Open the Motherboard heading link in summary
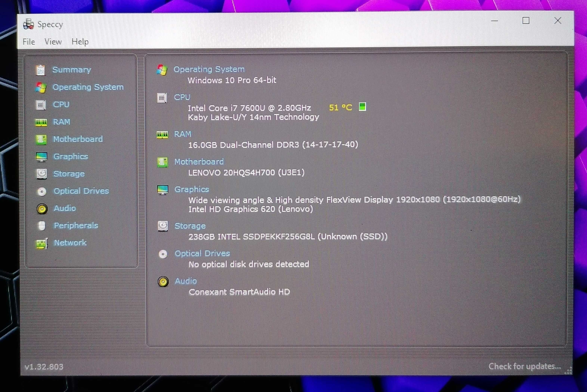The image size is (587, 392). 199,162
